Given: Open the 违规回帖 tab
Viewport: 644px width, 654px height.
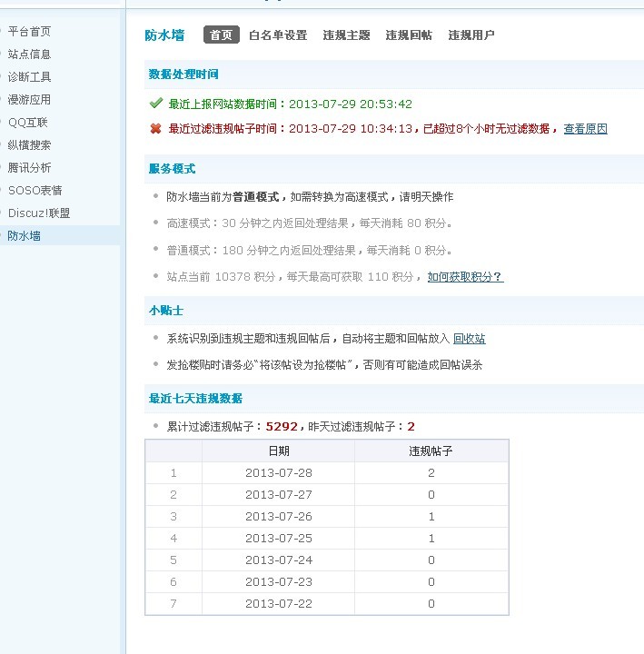Looking at the screenshot, I should (x=409, y=35).
